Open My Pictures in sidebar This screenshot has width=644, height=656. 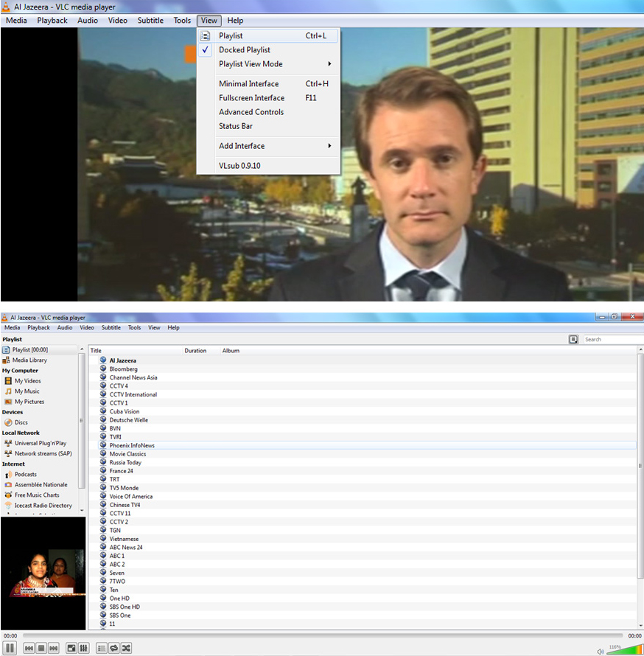coord(29,402)
